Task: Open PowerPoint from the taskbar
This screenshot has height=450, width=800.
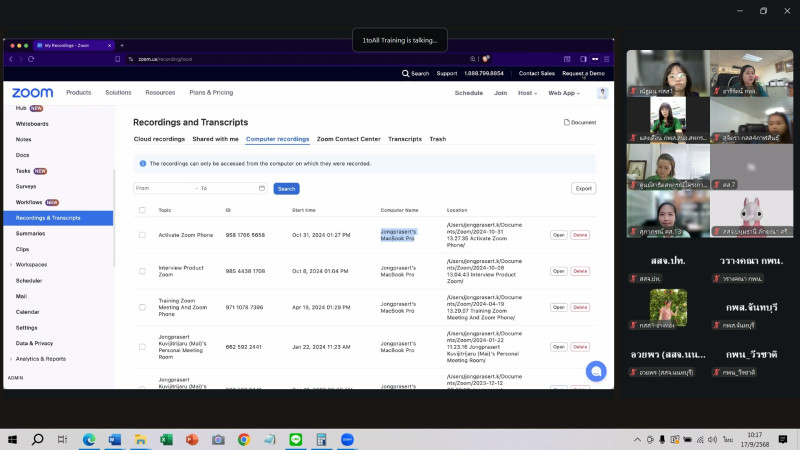Action: (192, 439)
